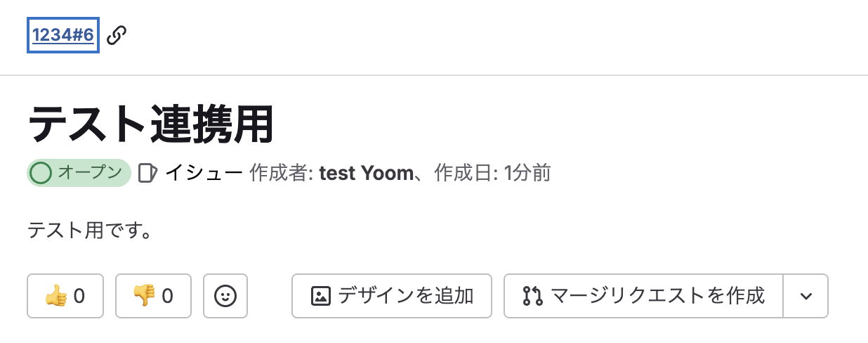Click the merge request icon in the create button
This screenshot has height=343, width=868.
(533, 296)
